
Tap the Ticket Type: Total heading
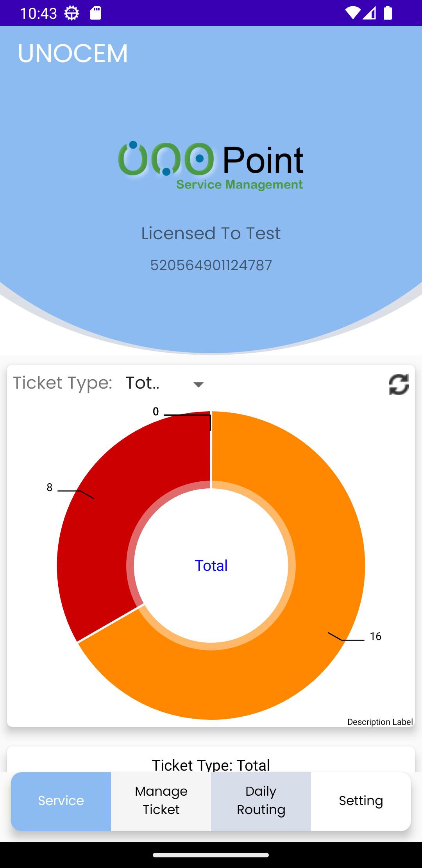tap(211, 765)
